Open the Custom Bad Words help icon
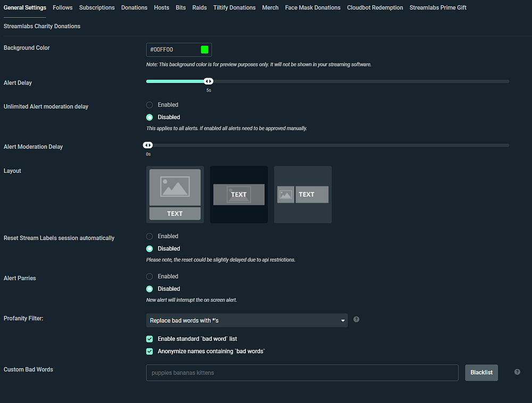The width and height of the screenshot is (532, 403). [517, 372]
